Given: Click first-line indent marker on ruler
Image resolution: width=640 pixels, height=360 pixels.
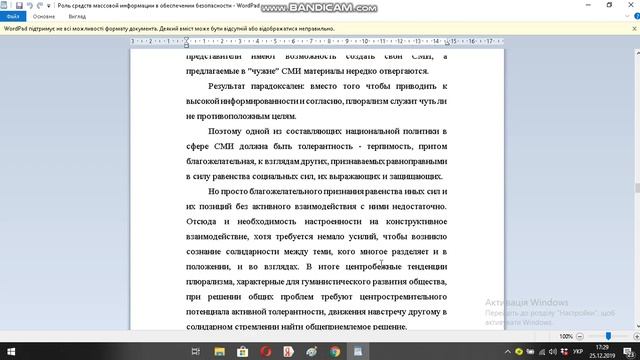Looking at the screenshot, I should coord(186,39).
